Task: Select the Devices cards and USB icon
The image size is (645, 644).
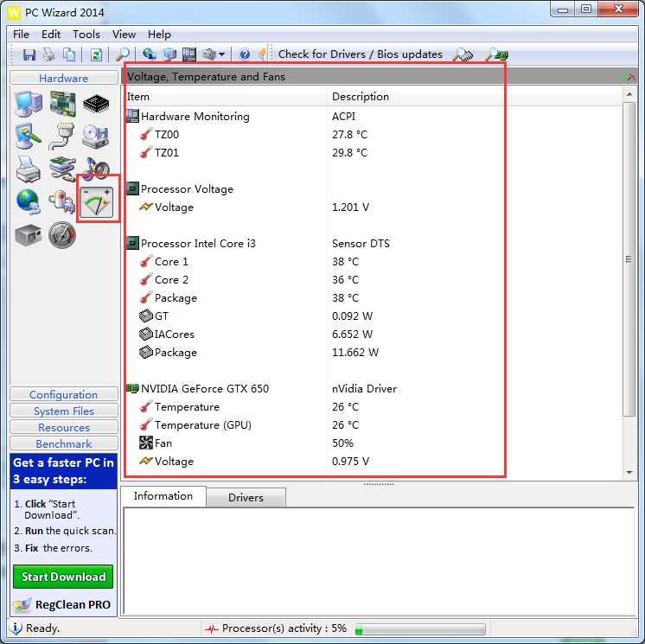Action: (62, 169)
